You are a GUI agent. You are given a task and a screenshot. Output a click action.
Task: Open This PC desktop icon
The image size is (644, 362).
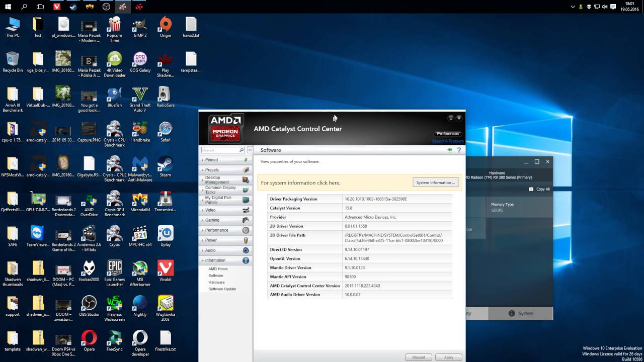tap(13, 27)
